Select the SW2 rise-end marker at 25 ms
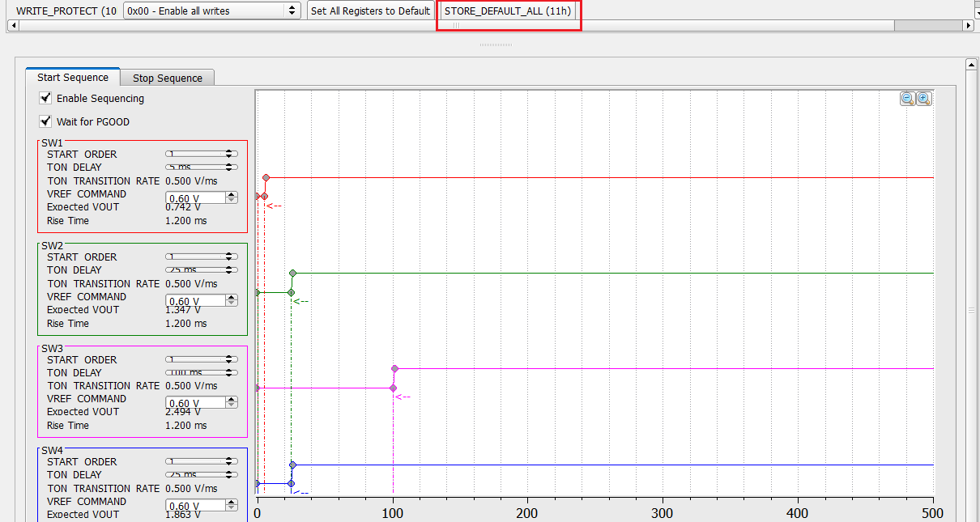The width and height of the screenshot is (980, 522). pos(292,274)
